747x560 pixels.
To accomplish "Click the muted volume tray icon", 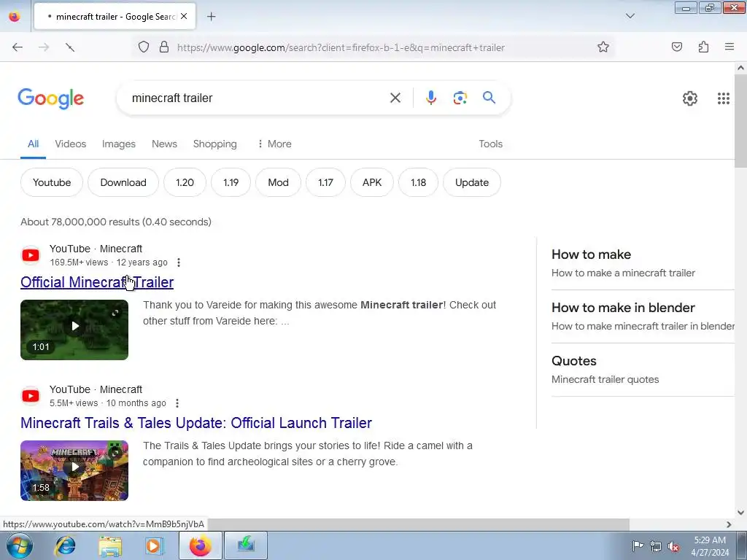I will 673,546.
